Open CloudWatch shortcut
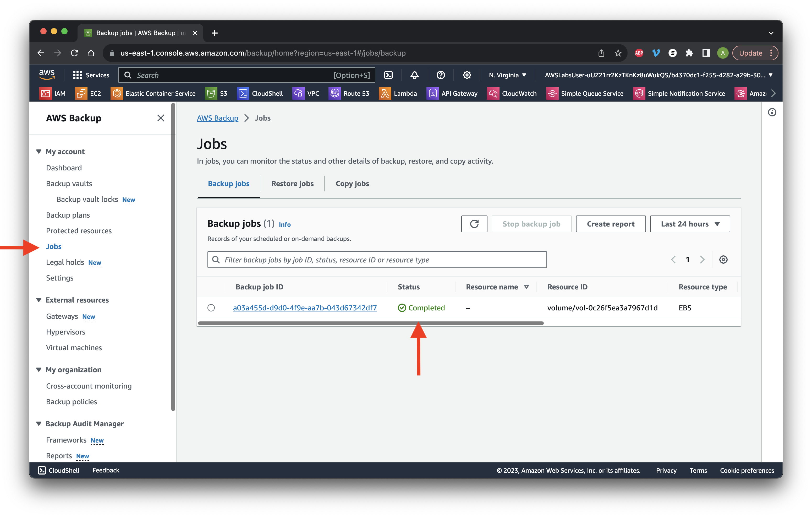 [512, 94]
